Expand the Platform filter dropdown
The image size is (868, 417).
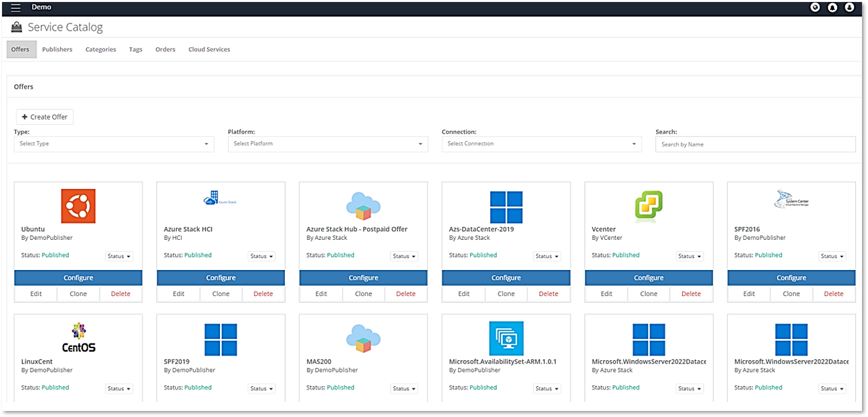328,144
